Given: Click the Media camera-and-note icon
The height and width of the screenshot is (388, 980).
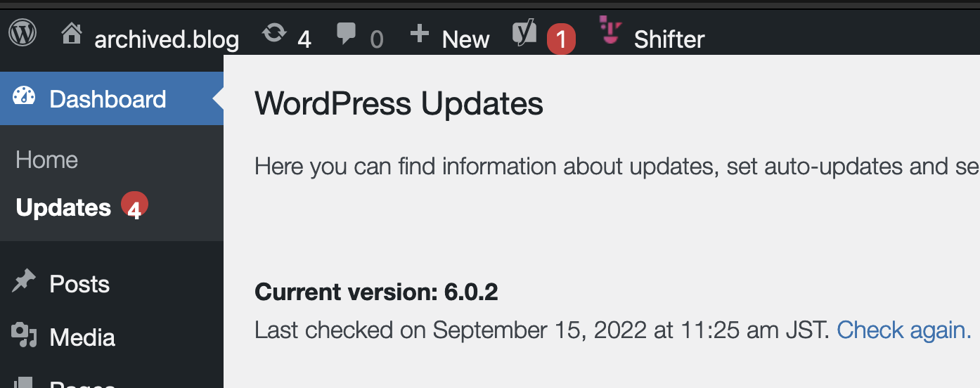Looking at the screenshot, I should [x=24, y=336].
